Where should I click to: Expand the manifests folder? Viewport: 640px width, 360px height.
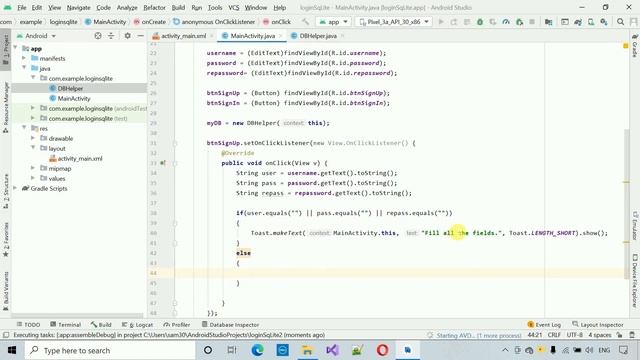click(x=24, y=58)
